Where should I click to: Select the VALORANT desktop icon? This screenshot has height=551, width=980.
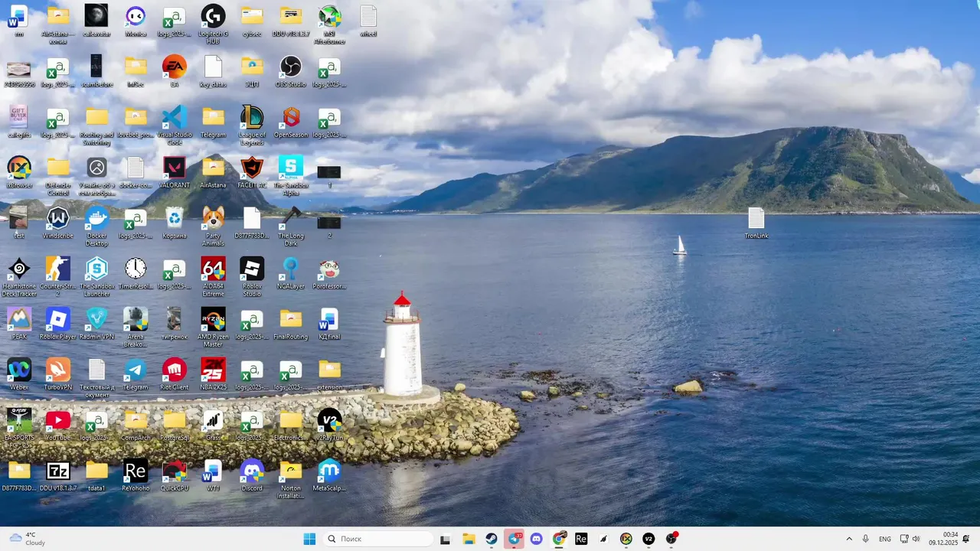[x=175, y=172]
